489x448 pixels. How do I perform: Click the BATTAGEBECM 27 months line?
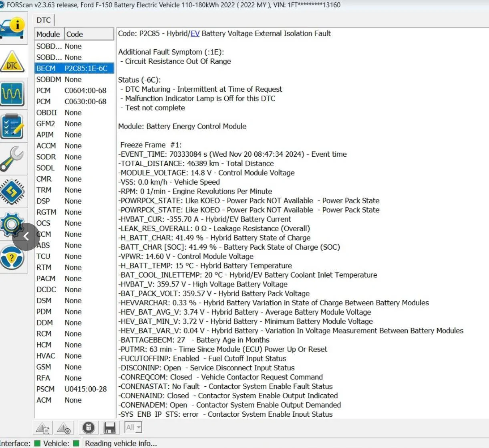(x=194, y=340)
